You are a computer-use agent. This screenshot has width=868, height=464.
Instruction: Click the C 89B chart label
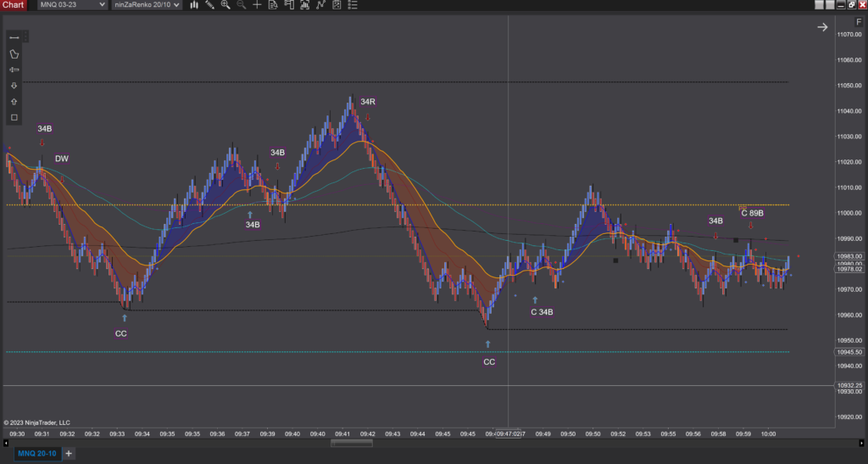click(x=753, y=213)
